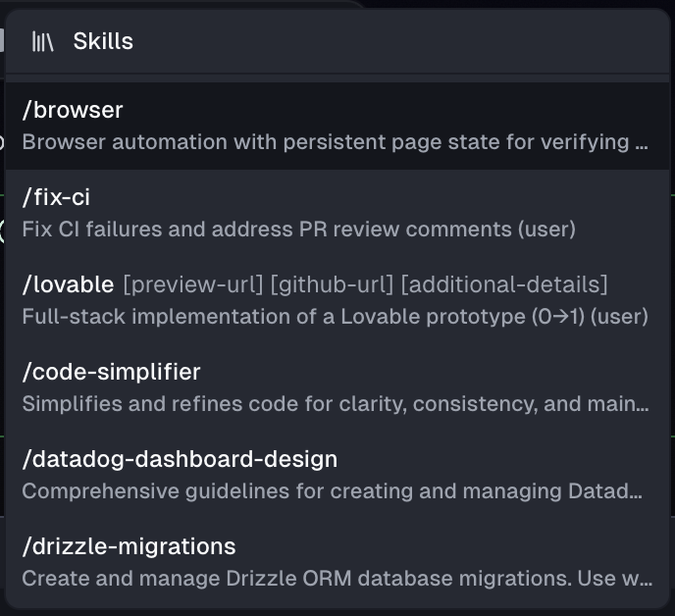The height and width of the screenshot is (616, 675).
Task: Click ellipsis ending the drizzle-migrations description
Action: (x=645, y=581)
